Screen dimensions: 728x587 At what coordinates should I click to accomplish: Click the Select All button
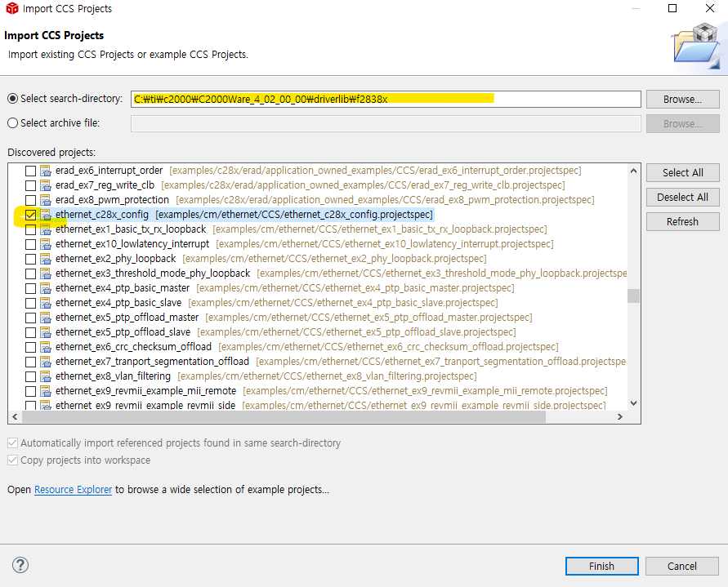pos(682,172)
